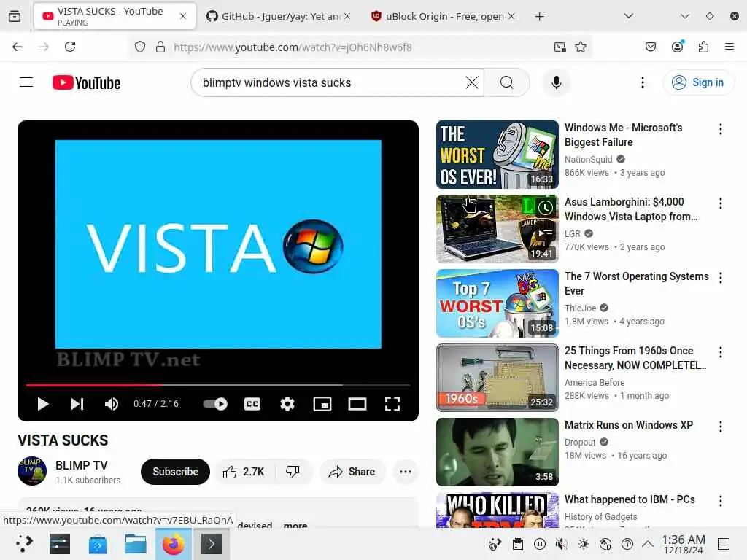Open options for Asus Lamborghini video
The image size is (747, 560).
(720, 203)
